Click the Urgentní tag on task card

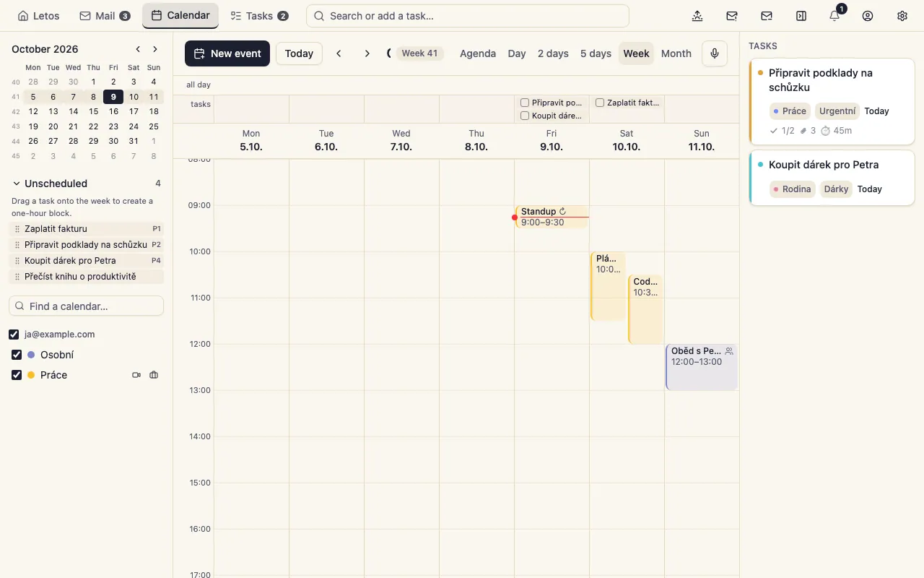[837, 111]
